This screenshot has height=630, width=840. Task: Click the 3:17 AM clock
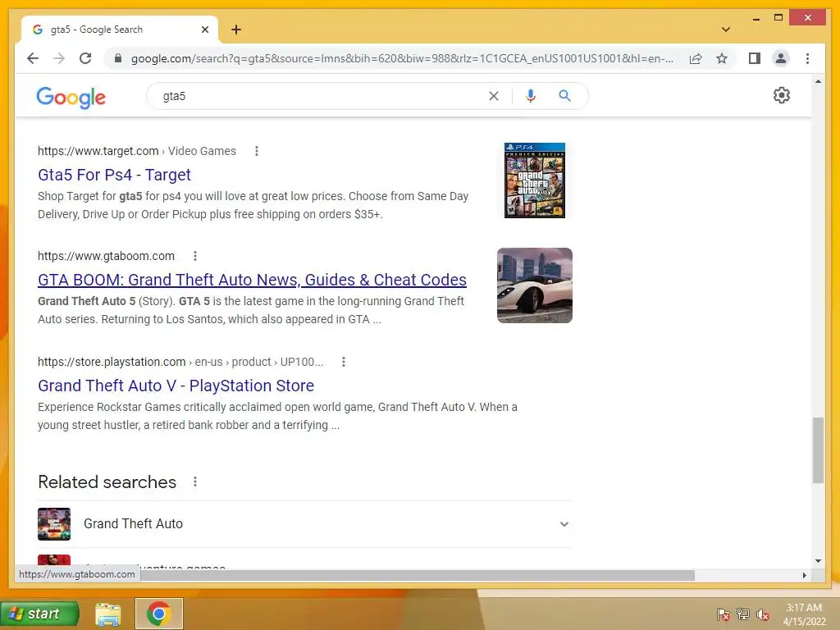pyautogui.click(x=804, y=608)
